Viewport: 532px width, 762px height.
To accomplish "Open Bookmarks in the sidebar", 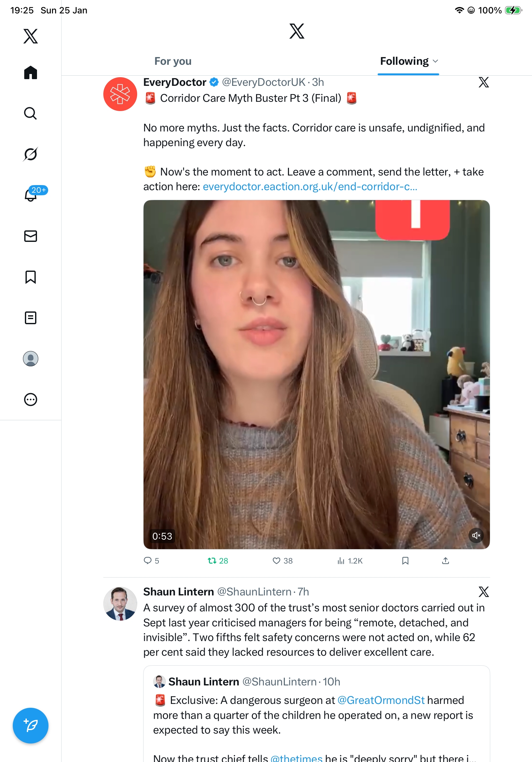I will click(31, 277).
